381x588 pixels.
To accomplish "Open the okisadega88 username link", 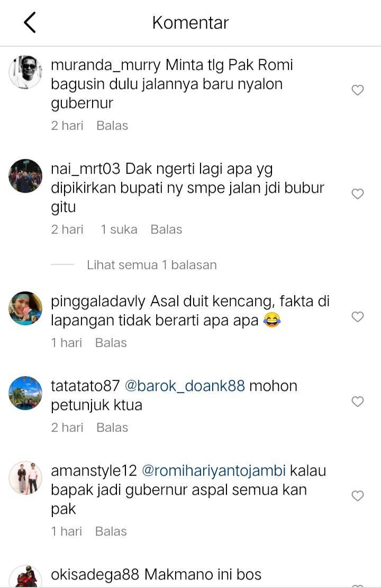I will pos(95,575).
